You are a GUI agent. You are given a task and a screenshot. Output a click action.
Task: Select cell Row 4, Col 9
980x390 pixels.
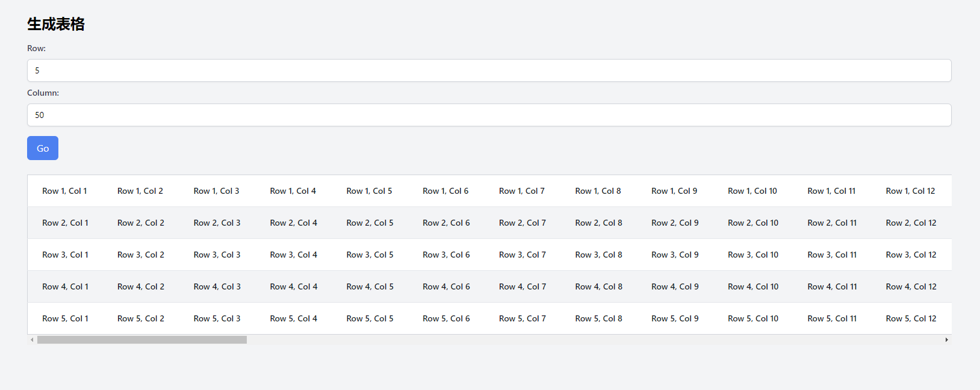pos(675,286)
